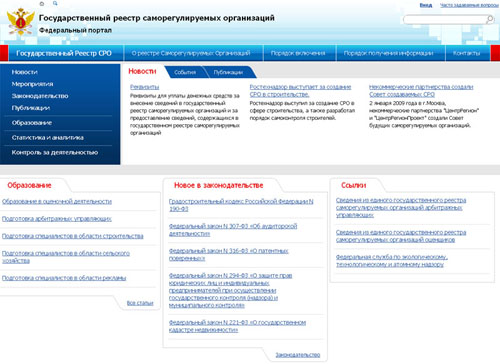Open Подготовка арбитражных управляющих link
The width and height of the screenshot is (500, 364).
(x=57, y=219)
